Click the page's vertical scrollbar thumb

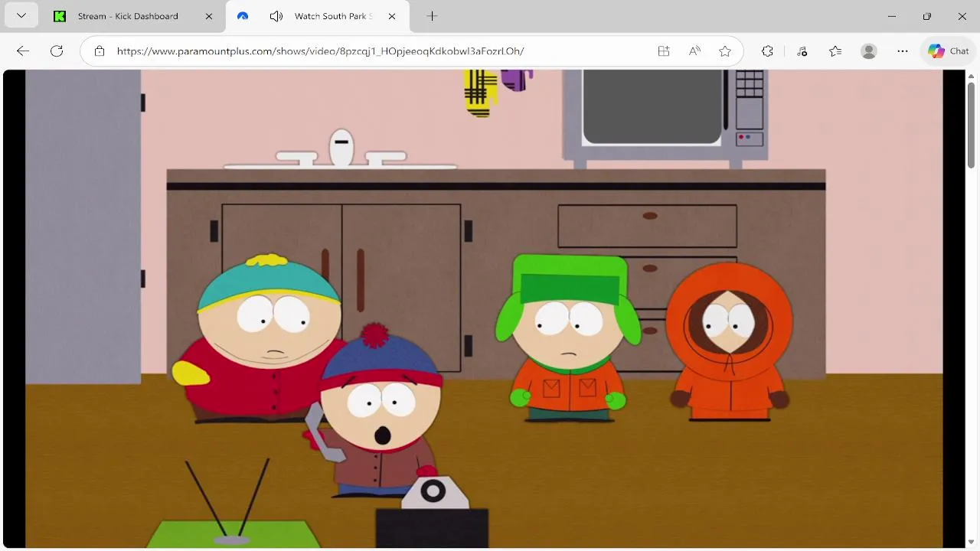972,125
